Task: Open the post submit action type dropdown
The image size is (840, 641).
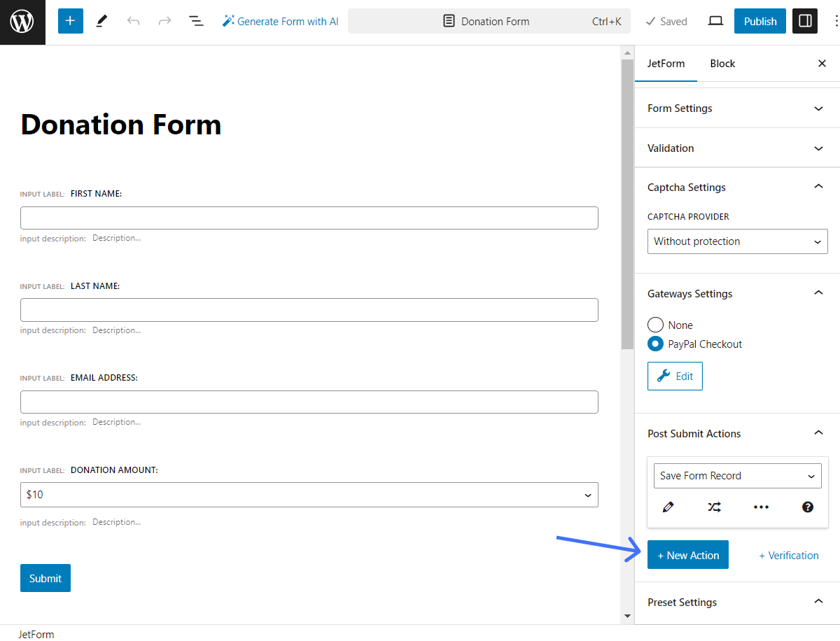Action: click(x=737, y=475)
